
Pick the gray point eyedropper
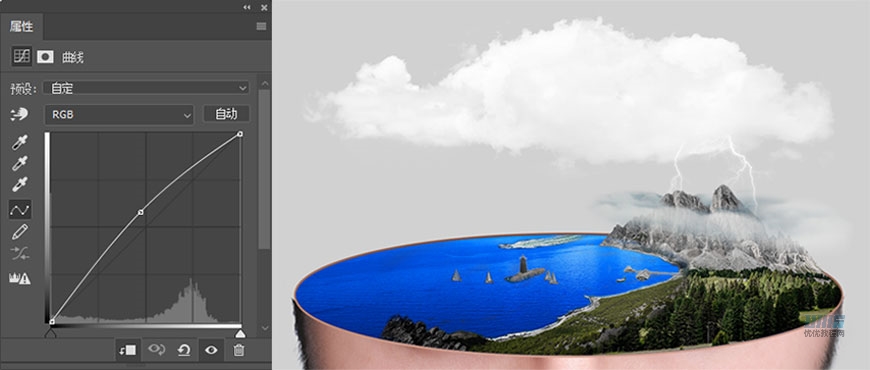20,163
